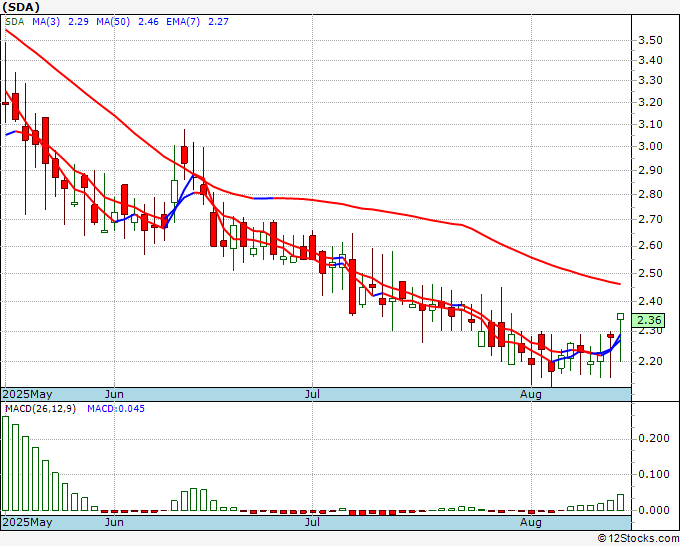Image resolution: width=680 pixels, height=546 pixels.
Task: Click Jul on the MACD panel axis
Action: 312,522
